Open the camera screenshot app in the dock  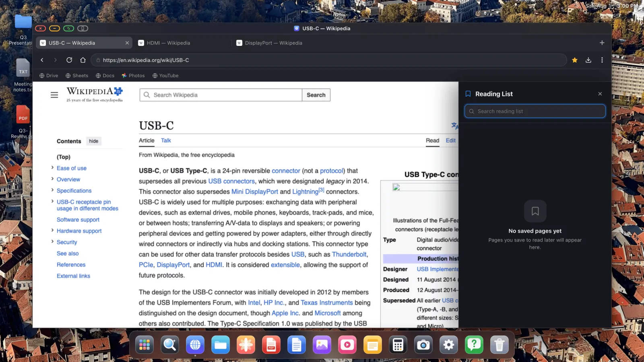click(423, 345)
